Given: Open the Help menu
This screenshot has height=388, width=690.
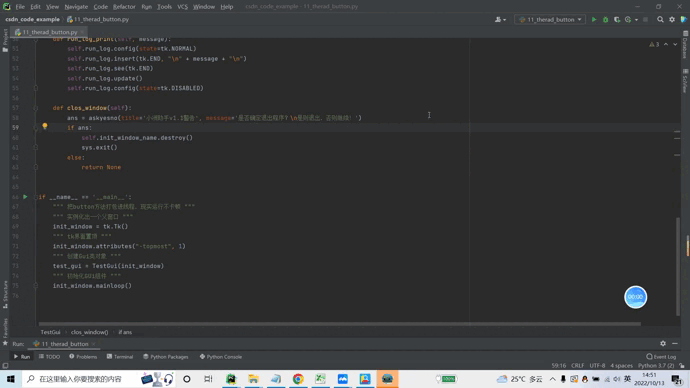Looking at the screenshot, I should coord(227,7).
